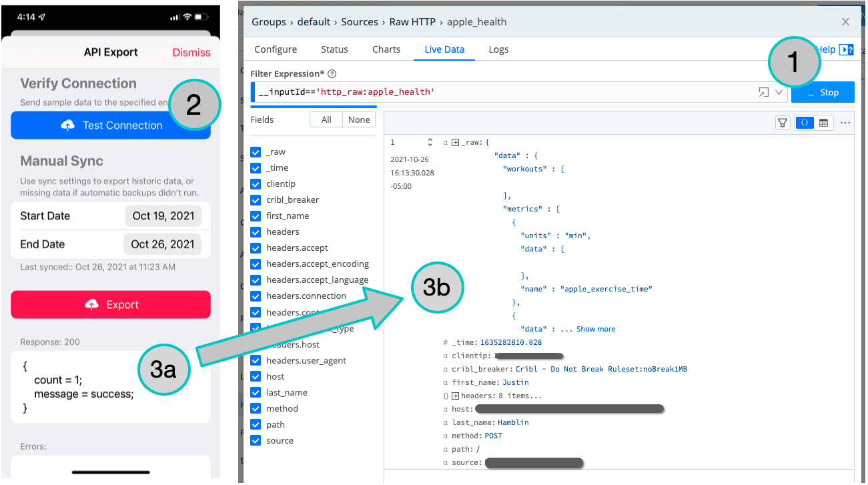Open the three-dot more options menu

845,123
